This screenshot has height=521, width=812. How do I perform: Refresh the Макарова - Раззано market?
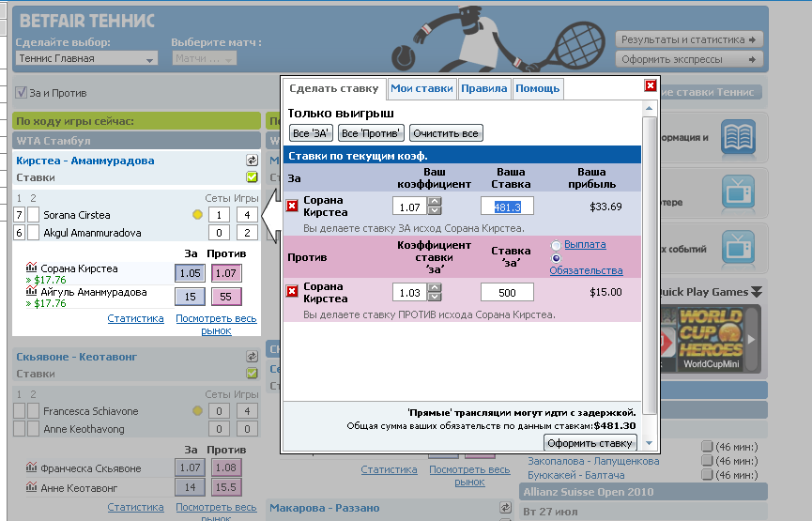pos(505,508)
